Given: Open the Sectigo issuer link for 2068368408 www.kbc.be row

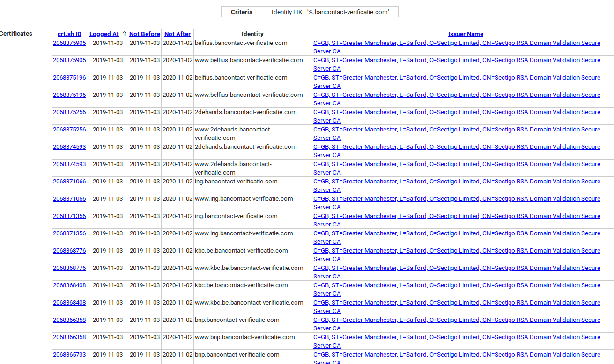Looking at the screenshot, I should 457,307.
